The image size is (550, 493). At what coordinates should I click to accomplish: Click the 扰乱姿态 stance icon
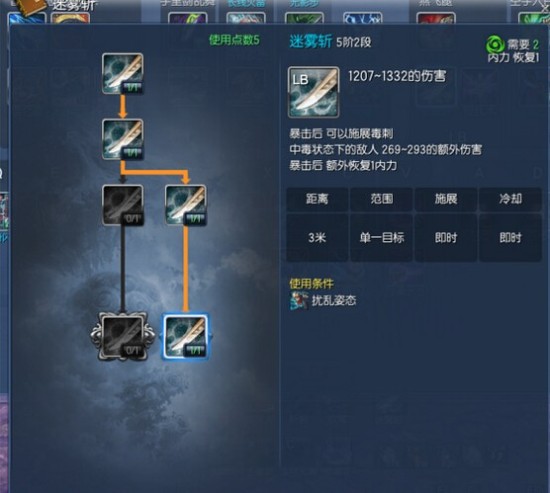(299, 300)
